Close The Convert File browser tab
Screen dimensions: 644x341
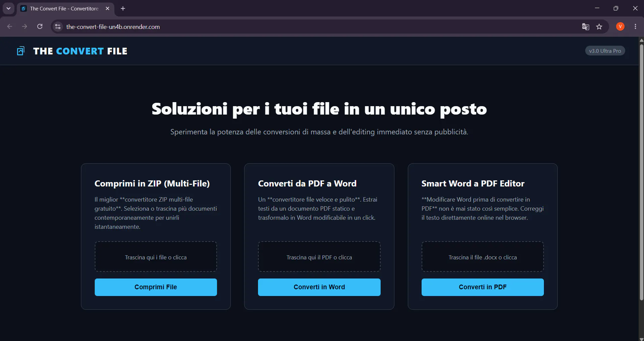(108, 8)
